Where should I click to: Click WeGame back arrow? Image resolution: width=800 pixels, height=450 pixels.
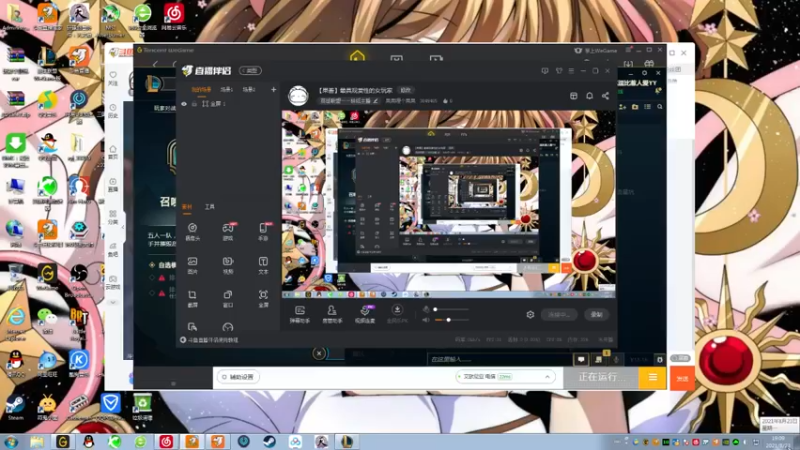point(155,64)
